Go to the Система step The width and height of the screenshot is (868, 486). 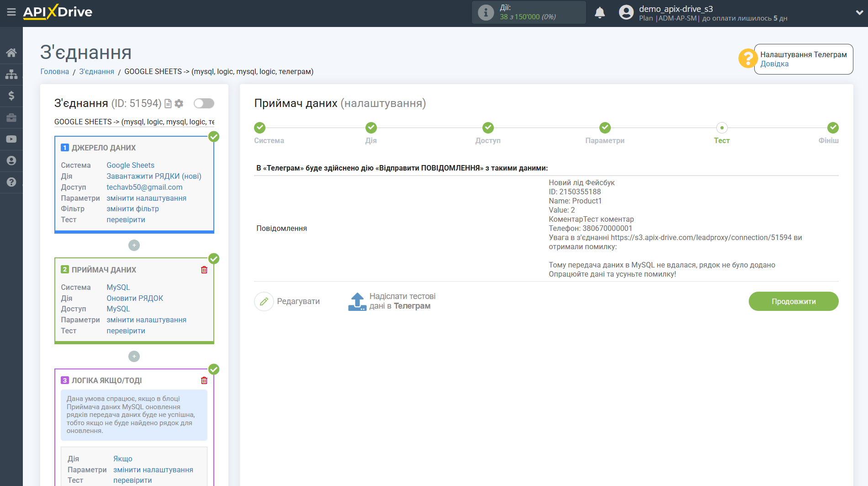260,128
